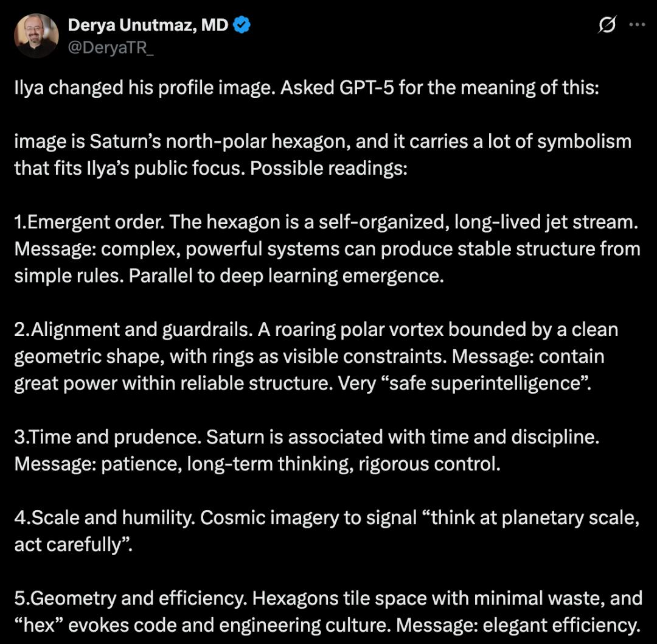
Task: Click the "4.Scale and humility" point
Action: (104, 517)
